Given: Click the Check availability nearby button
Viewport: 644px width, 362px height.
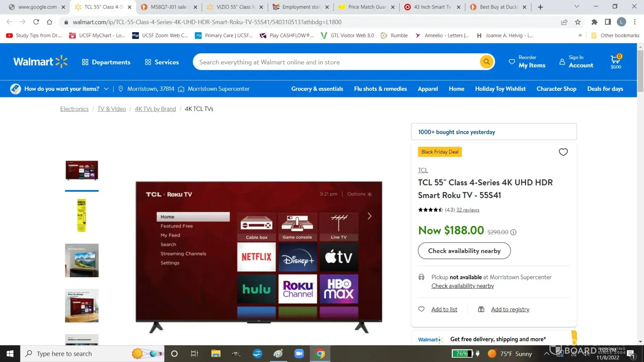Looking at the screenshot, I should pyautogui.click(x=464, y=251).
